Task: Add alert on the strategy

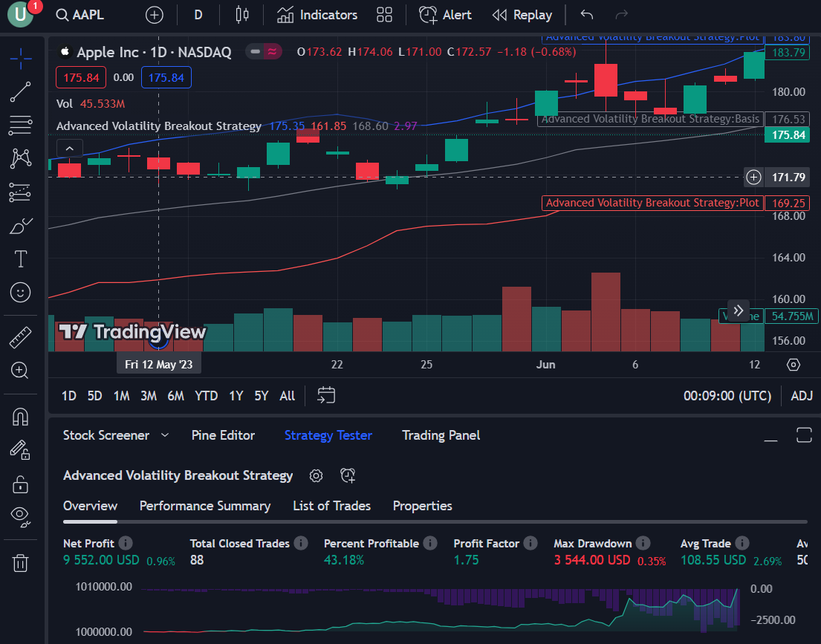Action: [x=348, y=475]
